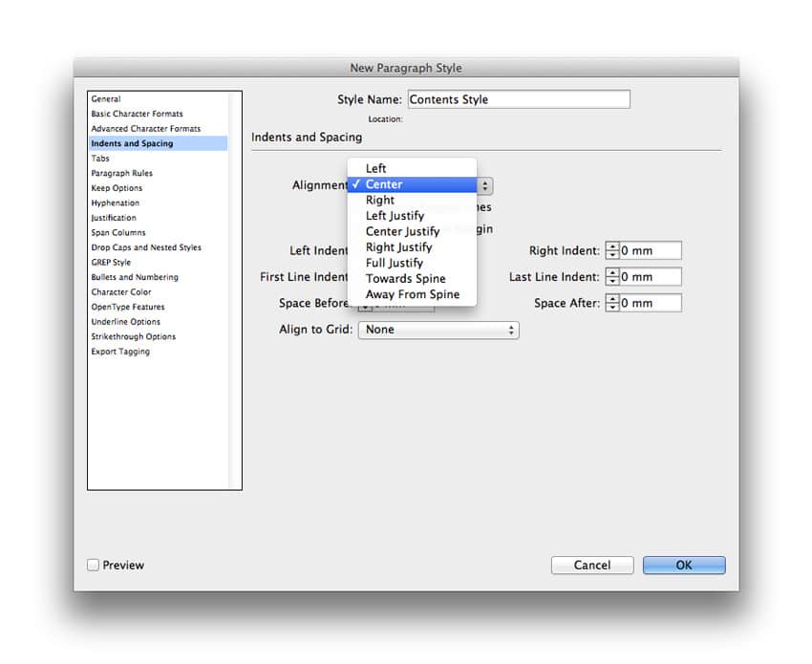Open Paragraph Rules section
The height and width of the screenshot is (664, 812).
(x=121, y=173)
